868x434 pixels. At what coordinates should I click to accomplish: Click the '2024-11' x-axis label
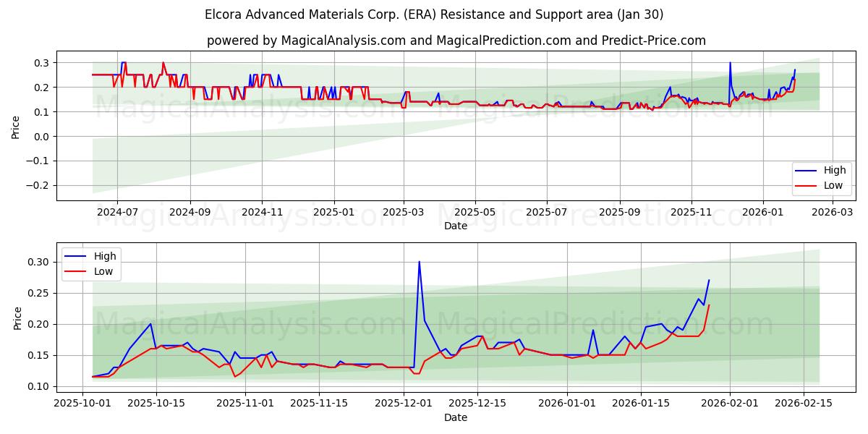261,213
